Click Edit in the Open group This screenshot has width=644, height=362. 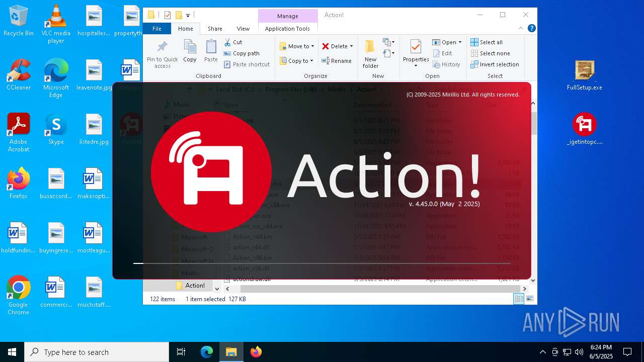click(442, 53)
